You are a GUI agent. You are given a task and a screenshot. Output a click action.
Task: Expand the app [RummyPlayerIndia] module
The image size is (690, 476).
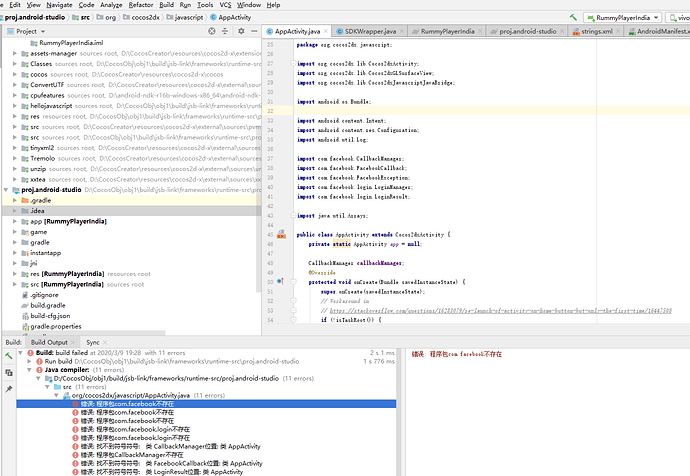click(15, 221)
